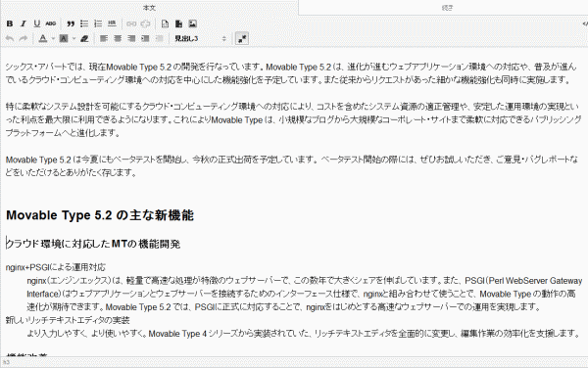Click the HTML source mode icon
Screen dimensions: 588x368
(x=585, y=23)
